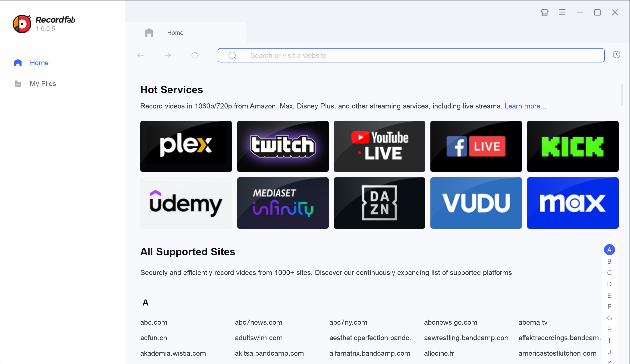Image resolution: width=630 pixels, height=364 pixels.
Task: Click the Home tab house icon
Action: [149, 33]
